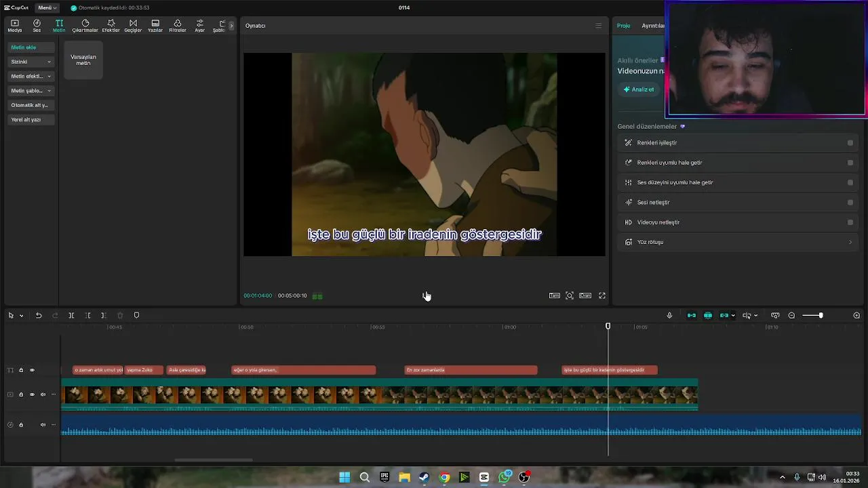Switch to the Ayrıntılar tab
Viewport: 868px width, 488px height.
pyautogui.click(x=652, y=26)
